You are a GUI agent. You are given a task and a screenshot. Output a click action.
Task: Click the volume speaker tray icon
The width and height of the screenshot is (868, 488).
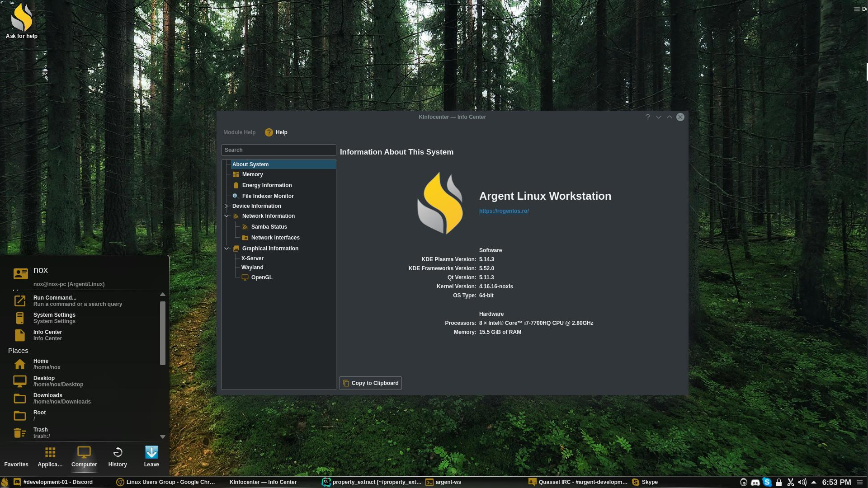point(802,482)
